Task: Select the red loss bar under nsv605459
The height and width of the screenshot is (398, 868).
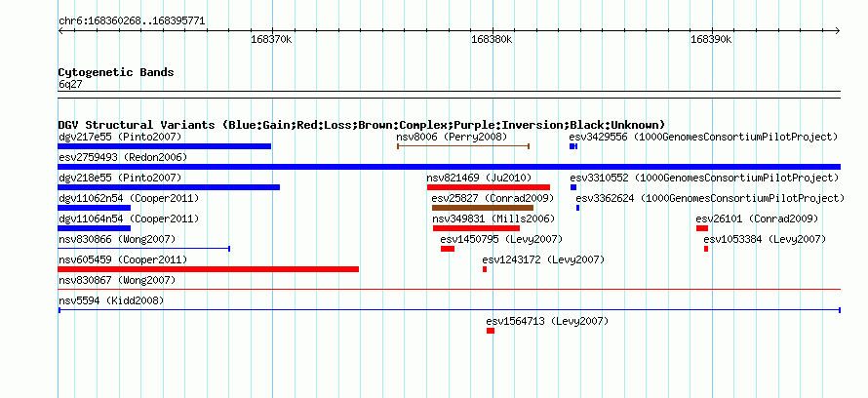Action: pos(208,269)
